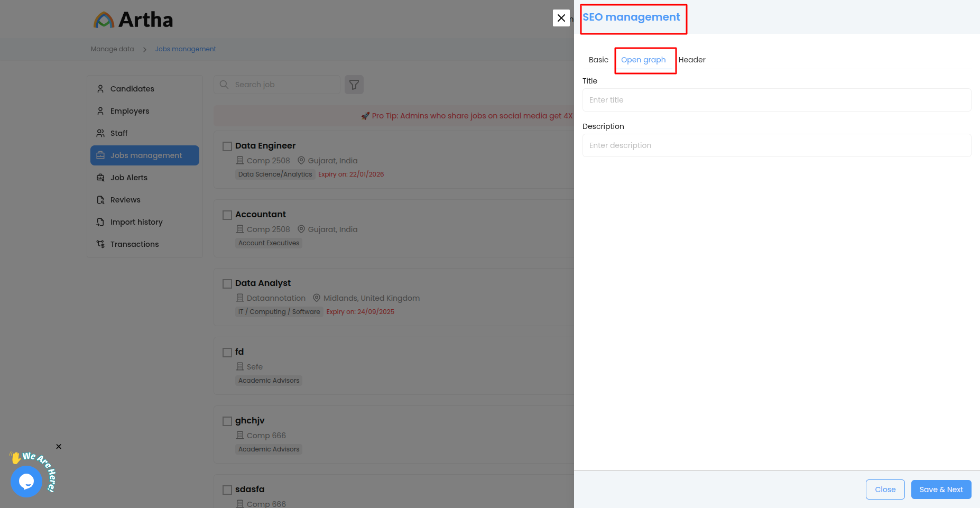Image resolution: width=980 pixels, height=508 pixels.
Task: Open the chat support bubble
Action: (x=26, y=481)
